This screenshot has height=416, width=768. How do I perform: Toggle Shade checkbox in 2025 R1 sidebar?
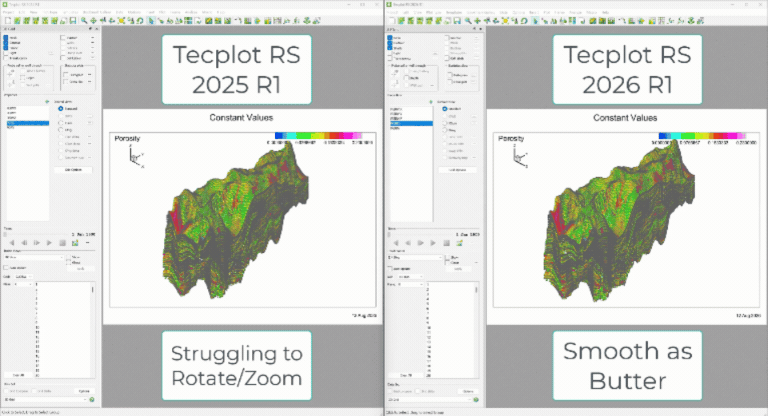coord(6,48)
